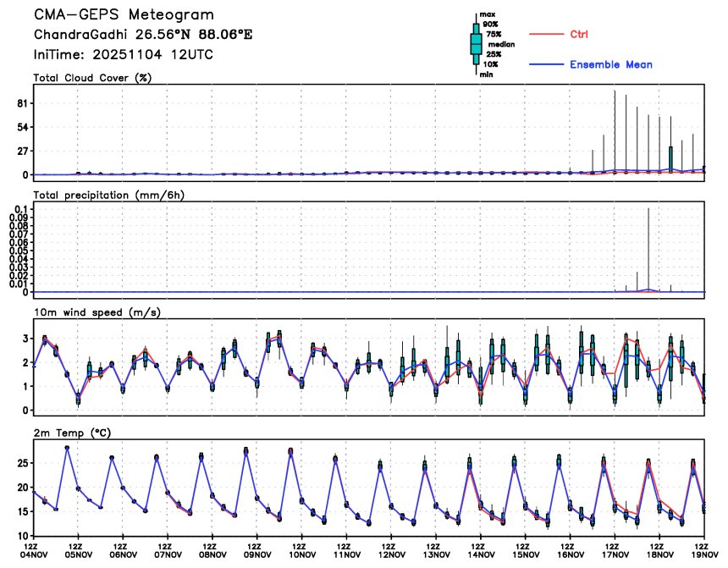The height and width of the screenshot is (568, 728).
Task: Click the 12Z 08NOV time axis label
Action: (212, 551)
